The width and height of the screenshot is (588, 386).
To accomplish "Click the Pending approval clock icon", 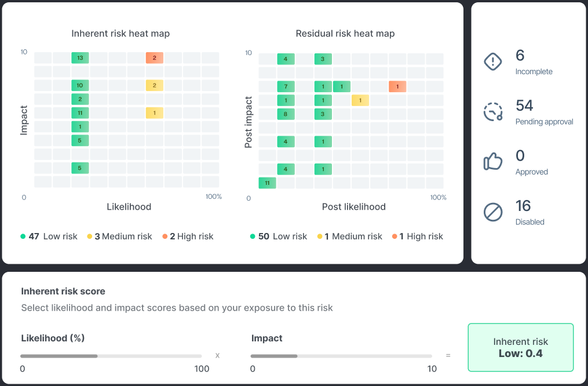I will 493,112.
